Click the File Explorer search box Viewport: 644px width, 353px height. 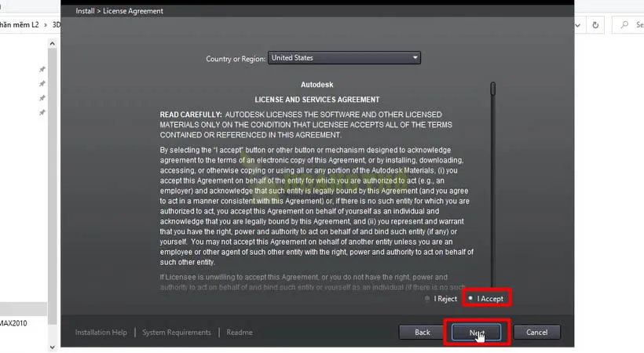(x=628, y=25)
